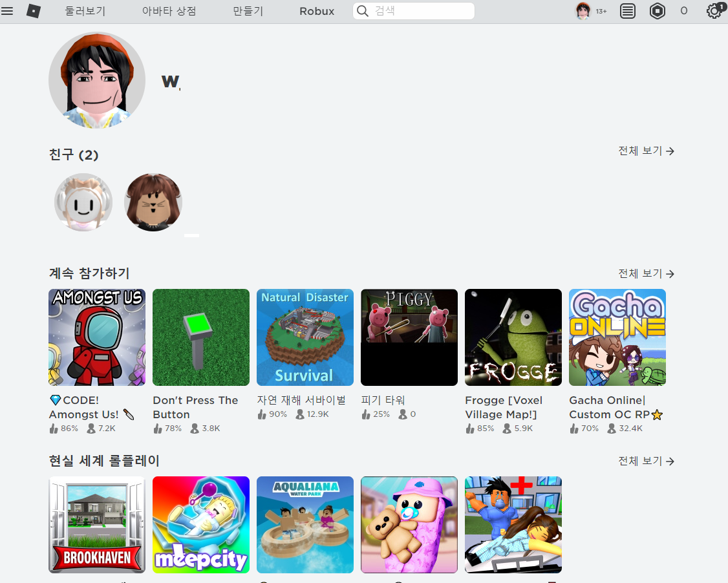Open the white-faced friend avatar
Screen dimensions: 728x583
(83, 202)
